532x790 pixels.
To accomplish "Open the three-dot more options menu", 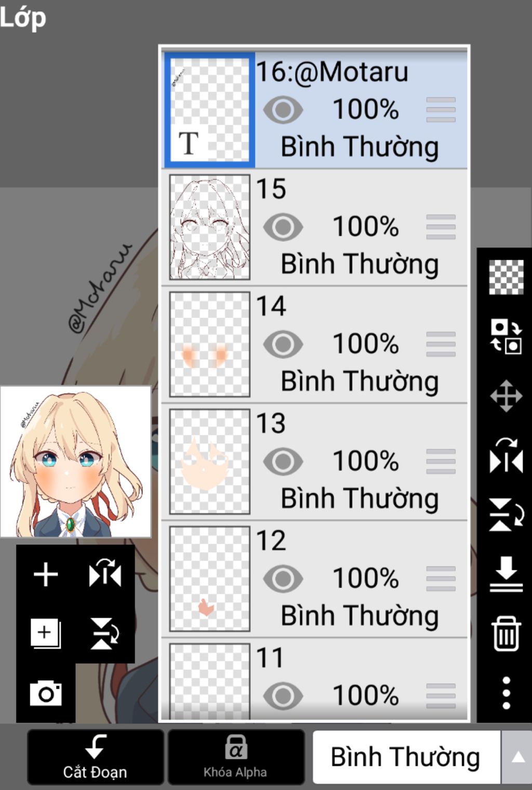I will [x=506, y=693].
